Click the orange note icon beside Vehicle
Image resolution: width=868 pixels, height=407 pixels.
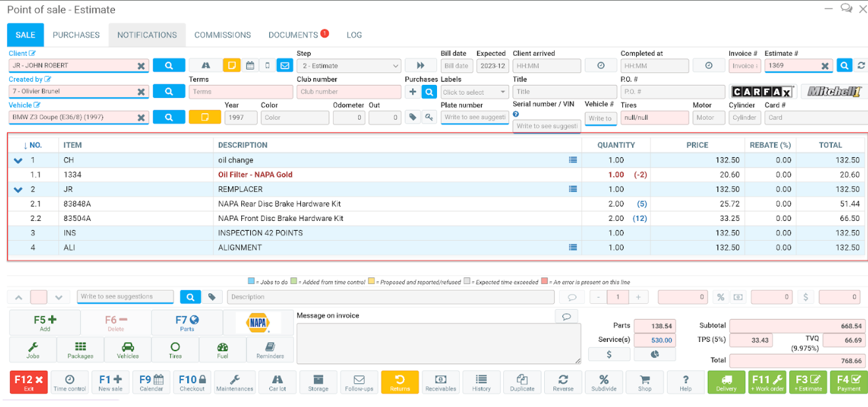204,118
